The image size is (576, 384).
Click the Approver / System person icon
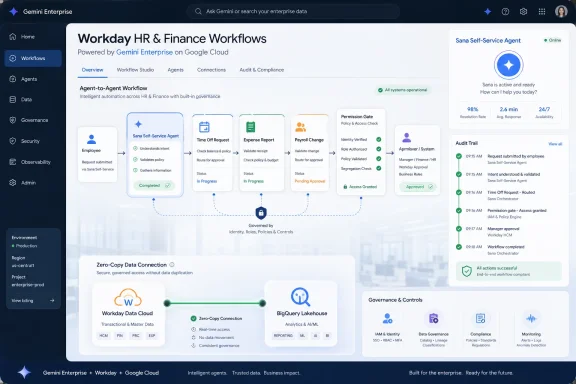pos(406,138)
